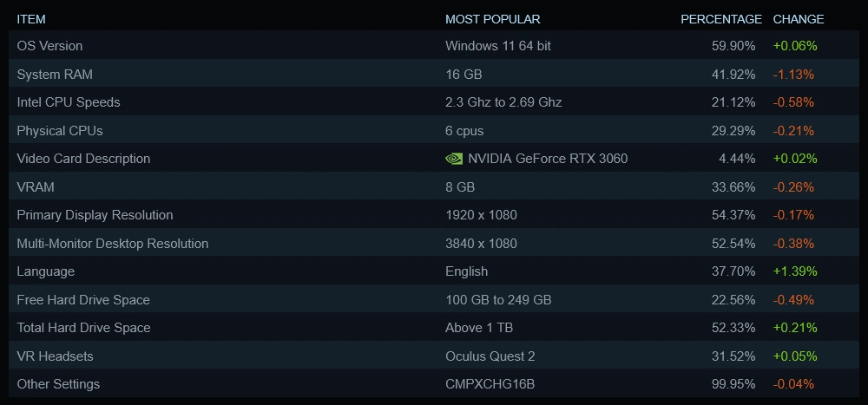The image size is (868, 405).
Task: Click Total Hard Drive Space item
Action: [83, 328]
